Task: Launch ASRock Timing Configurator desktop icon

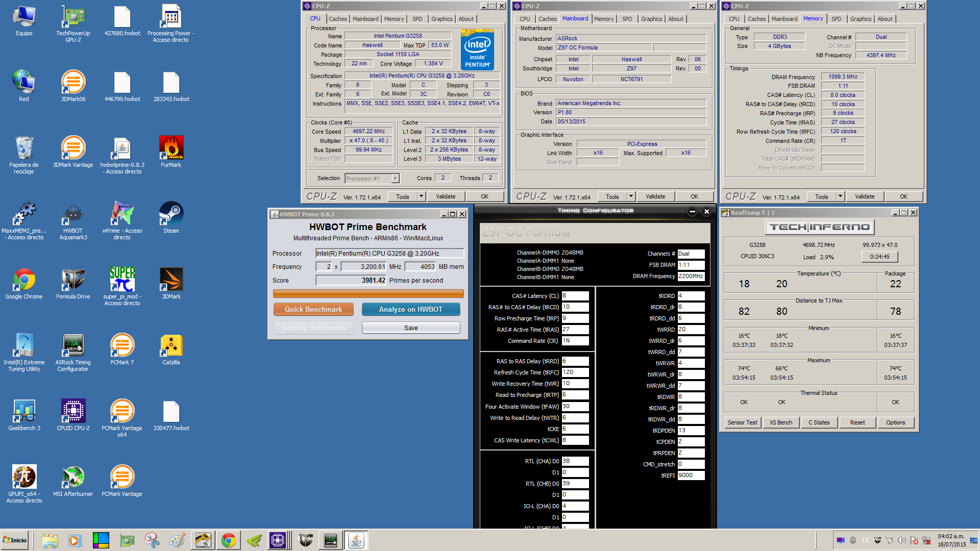Action: coord(73,352)
